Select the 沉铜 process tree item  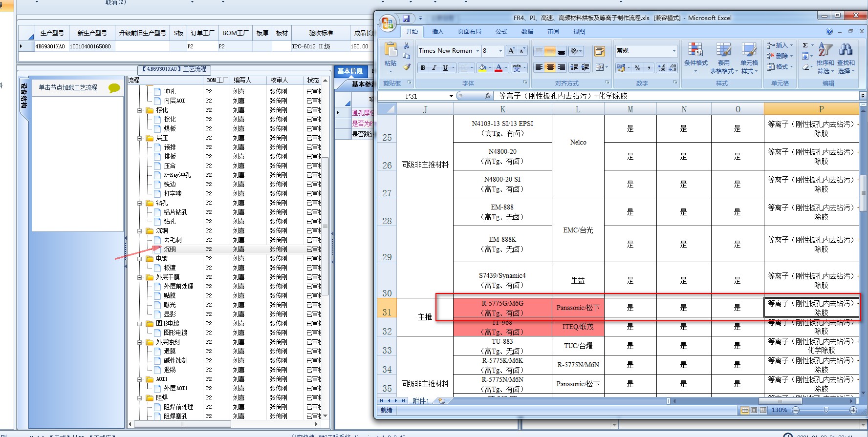[170, 250]
